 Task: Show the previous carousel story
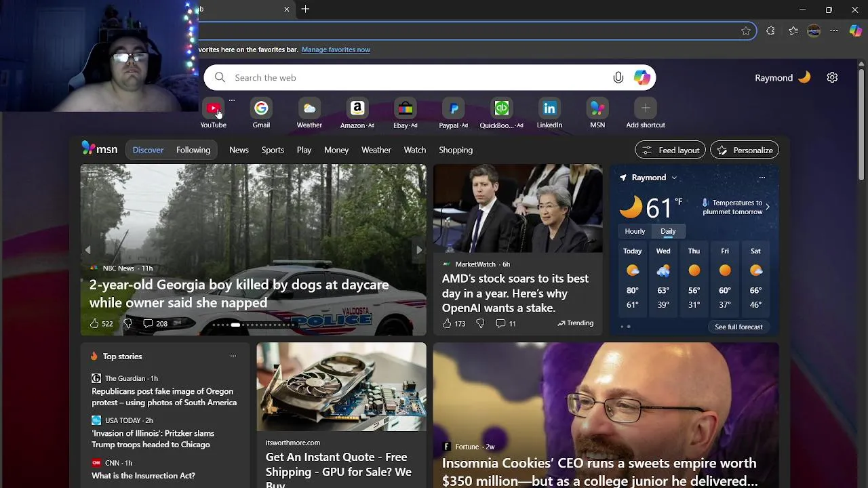pos(88,250)
